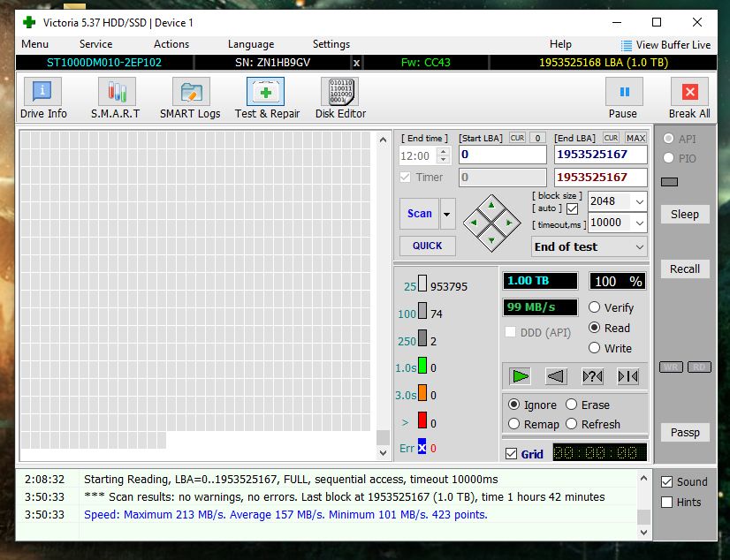Screen dimensions: 730x560
Task: Select the Remap radio option
Action: [514, 424]
